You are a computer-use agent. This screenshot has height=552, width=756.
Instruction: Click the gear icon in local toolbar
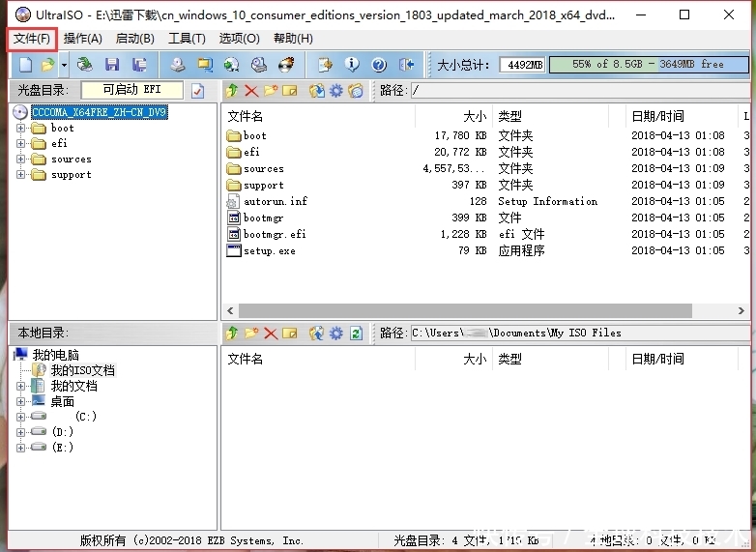(x=336, y=334)
